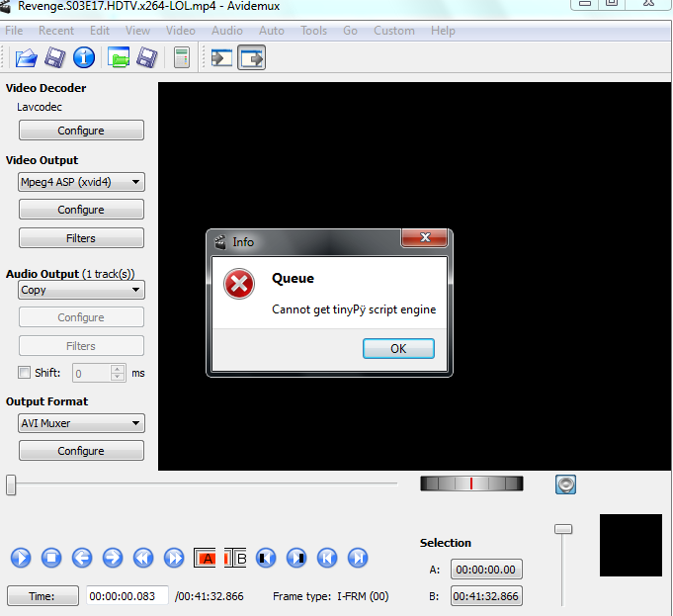Click selection A time 00:00:00.00
The image size is (673, 616).
point(486,570)
